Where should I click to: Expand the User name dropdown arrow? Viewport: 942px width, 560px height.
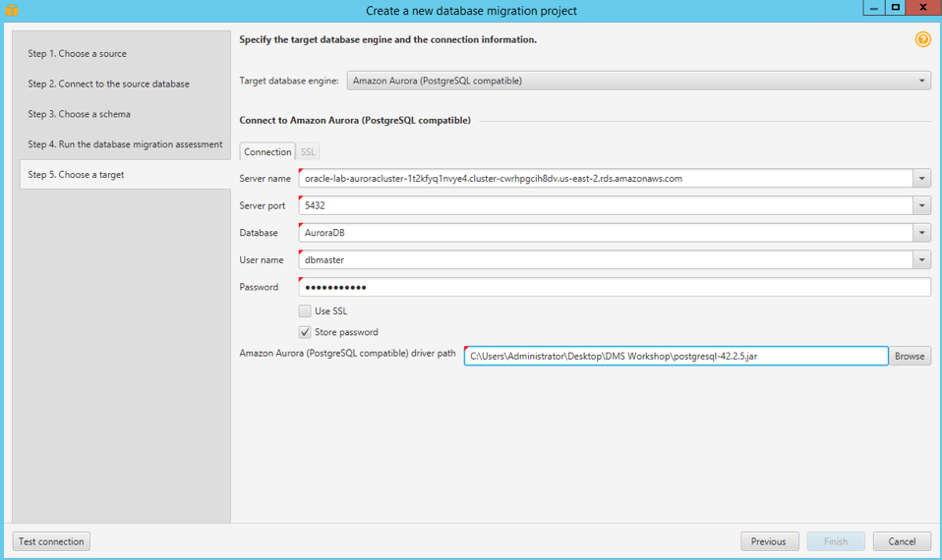click(921, 260)
